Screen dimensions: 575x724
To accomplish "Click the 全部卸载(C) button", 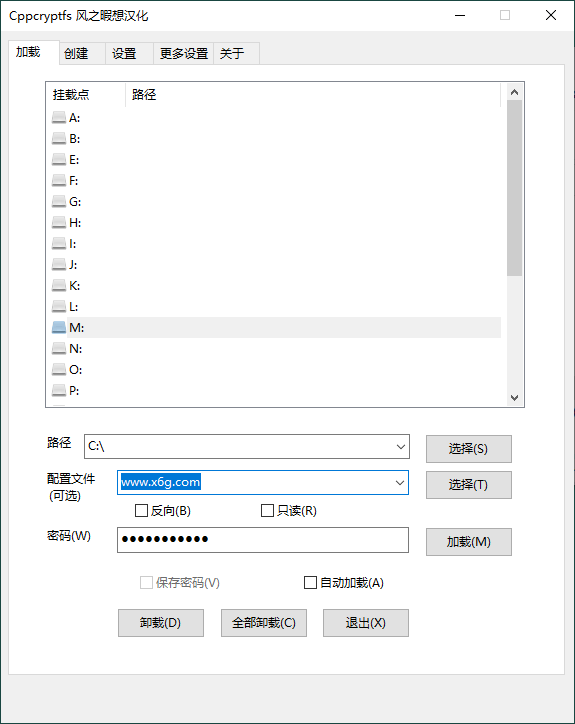I will (264, 623).
